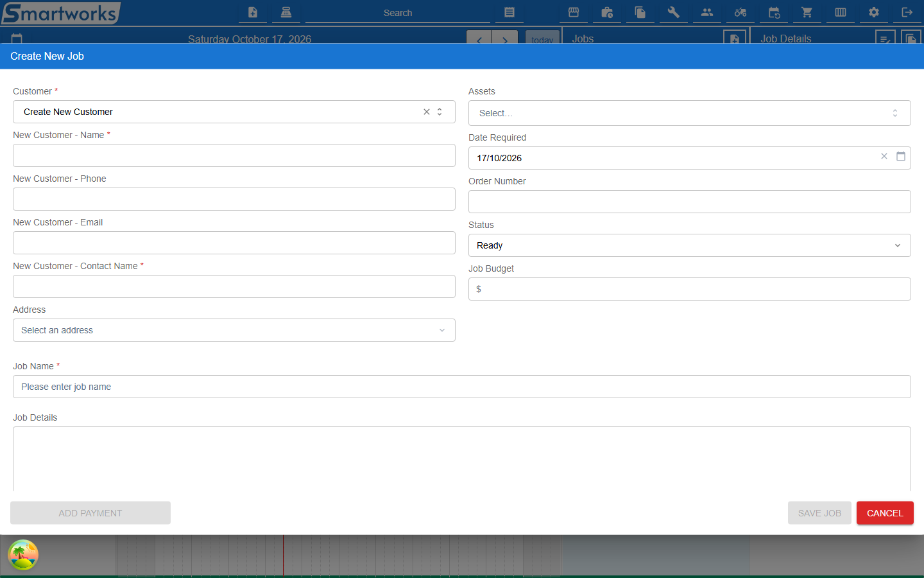
Task: Open the Select an address dropdown
Action: (x=234, y=330)
